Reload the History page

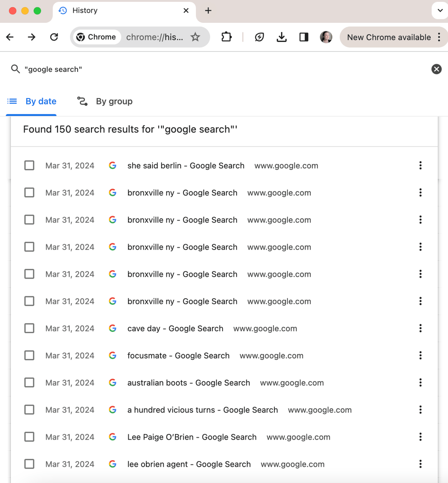54,37
